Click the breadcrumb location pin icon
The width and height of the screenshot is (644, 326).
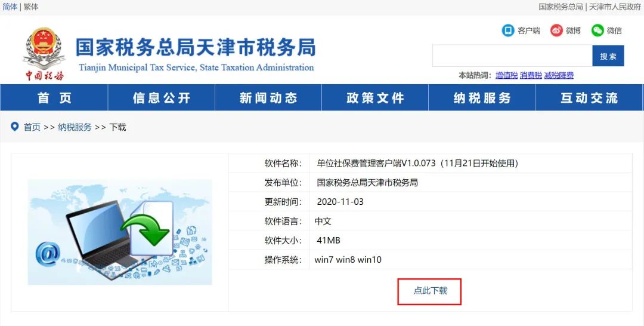tap(15, 127)
